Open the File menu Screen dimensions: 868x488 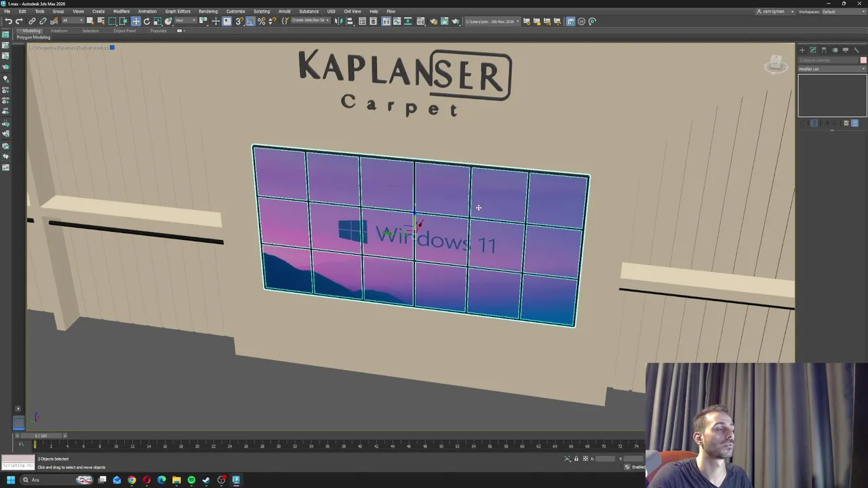click(7, 12)
